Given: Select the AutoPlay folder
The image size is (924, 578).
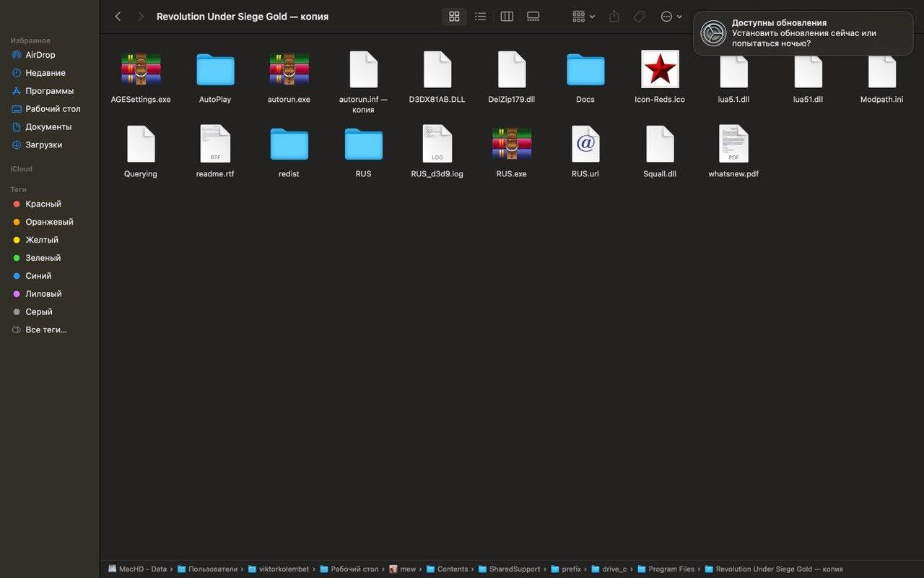Looking at the screenshot, I should point(215,70).
